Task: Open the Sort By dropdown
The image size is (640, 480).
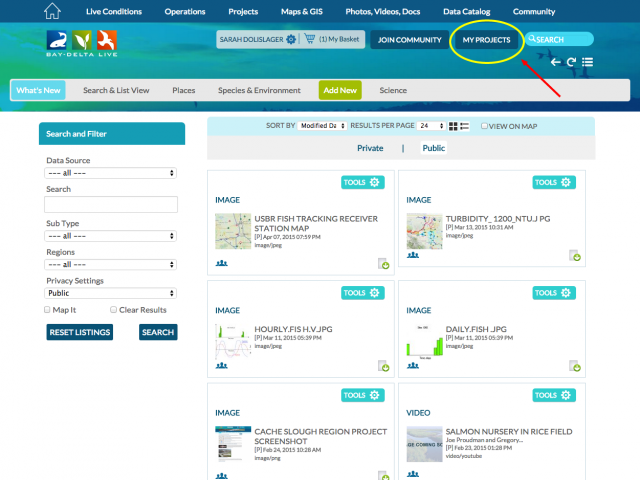Action: click(322, 126)
